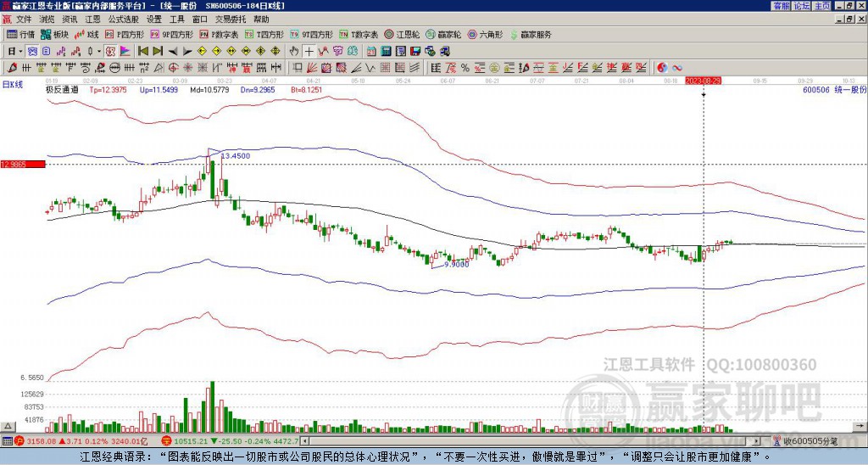Switch to K线 candlestick view
Screen dimensions: 868x465
pyautogui.click(x=87, y=34)
